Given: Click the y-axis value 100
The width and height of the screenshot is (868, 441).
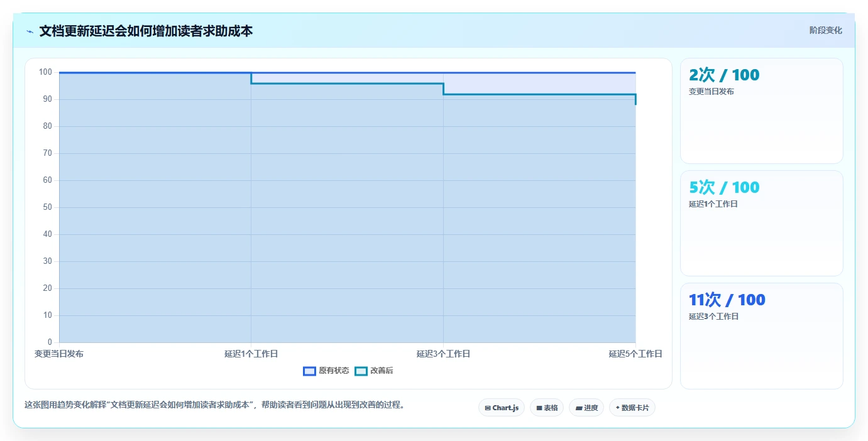Looking at the screenshot, I should coord(45,72).
